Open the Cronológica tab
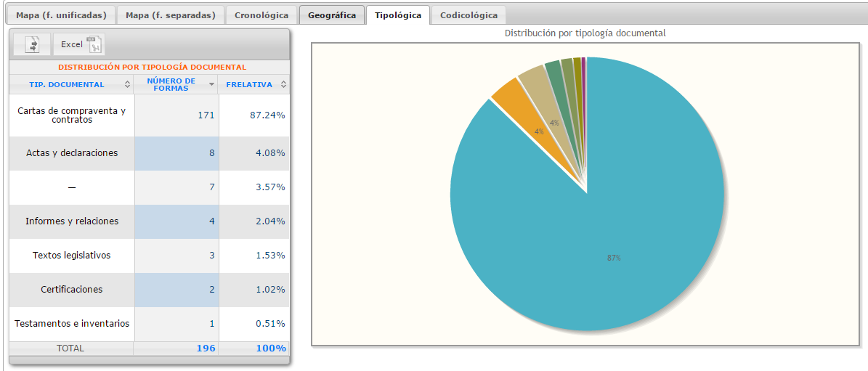 [x=261, y=15]
